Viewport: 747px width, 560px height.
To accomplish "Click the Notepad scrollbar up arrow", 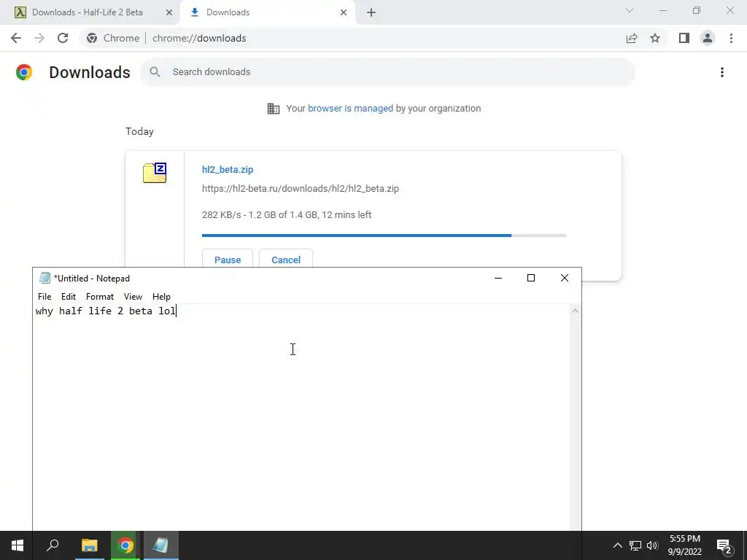I will [575, 311].
